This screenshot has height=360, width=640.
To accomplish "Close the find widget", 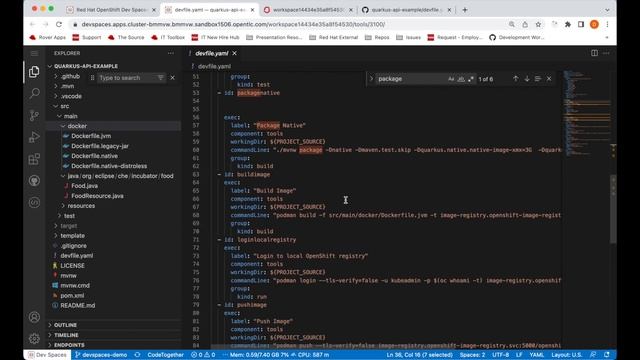I will coord(549,79).
